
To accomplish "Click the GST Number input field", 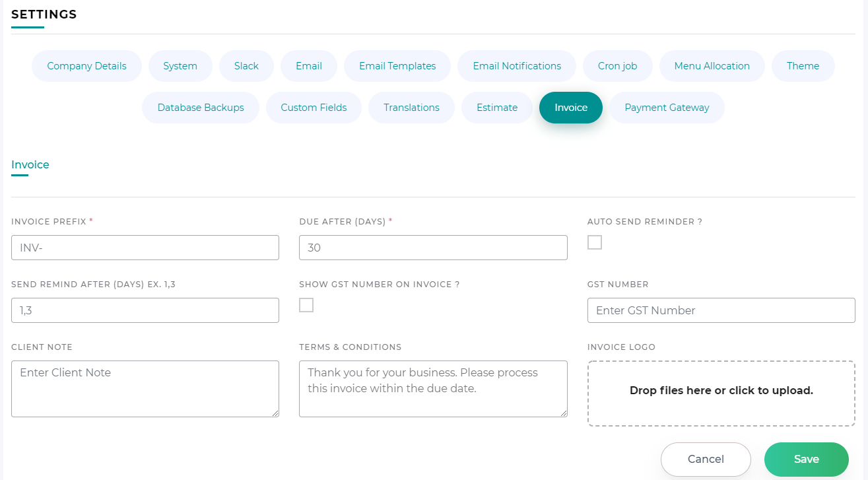I will pyautogui.click(x=721, y=310).
